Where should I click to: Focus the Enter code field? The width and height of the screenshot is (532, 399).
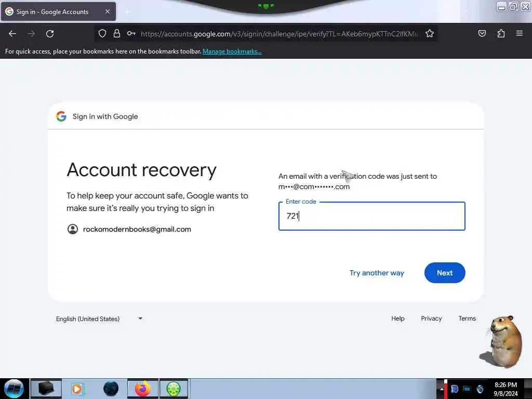point(371,216)
